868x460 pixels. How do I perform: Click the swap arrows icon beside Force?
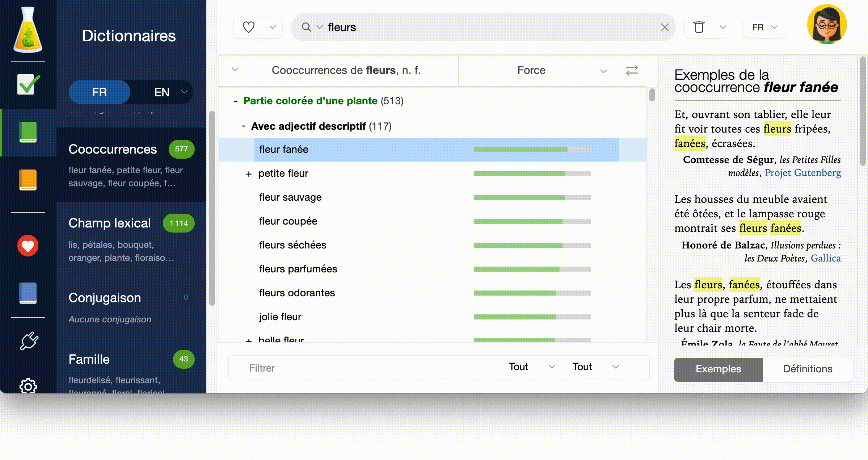[x=632, y=70]
